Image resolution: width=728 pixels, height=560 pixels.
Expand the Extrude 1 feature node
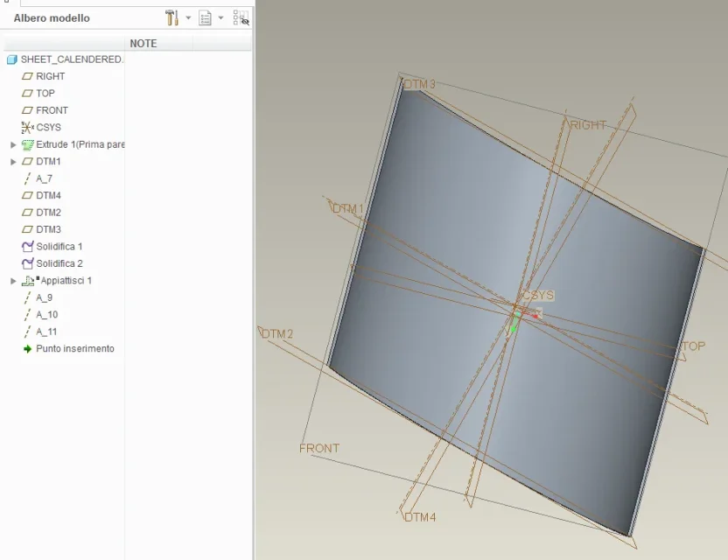pos(13,144)
